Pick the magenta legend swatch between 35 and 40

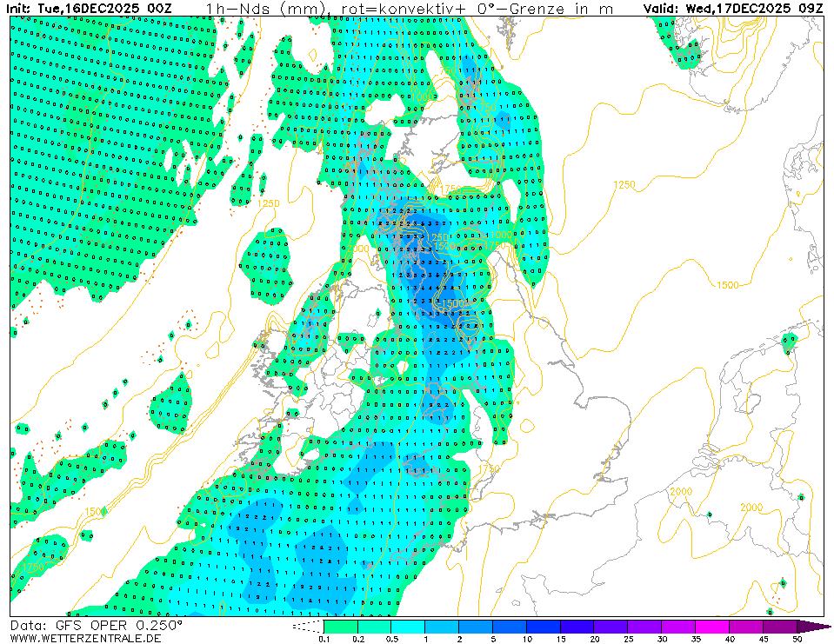[713, 627]
